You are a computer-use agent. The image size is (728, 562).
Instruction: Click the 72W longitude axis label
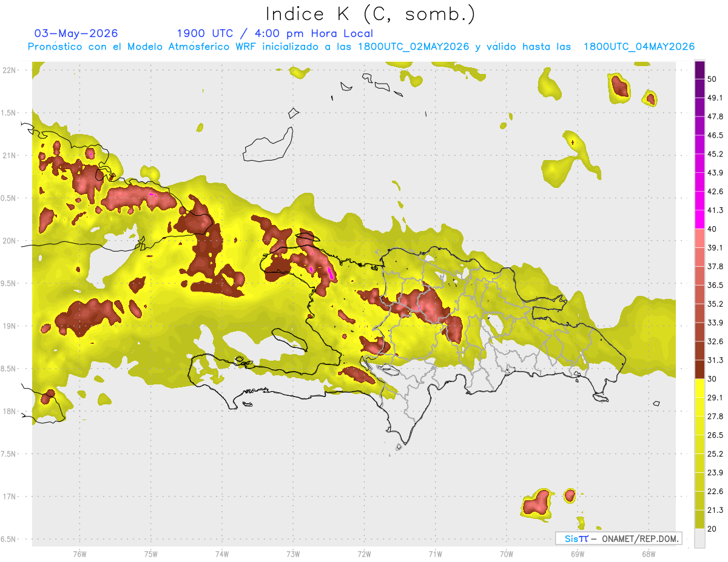click(x=364, y=554)
